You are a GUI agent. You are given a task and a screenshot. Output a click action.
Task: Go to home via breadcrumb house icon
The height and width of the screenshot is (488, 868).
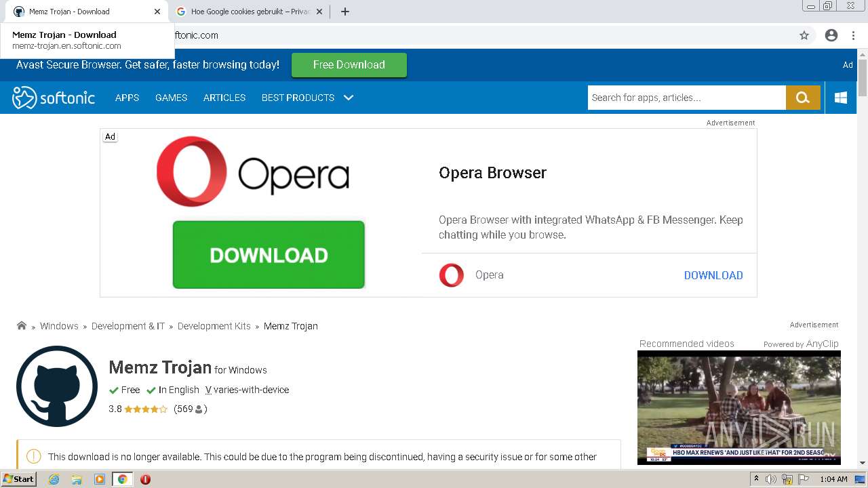tap(22, 326)
